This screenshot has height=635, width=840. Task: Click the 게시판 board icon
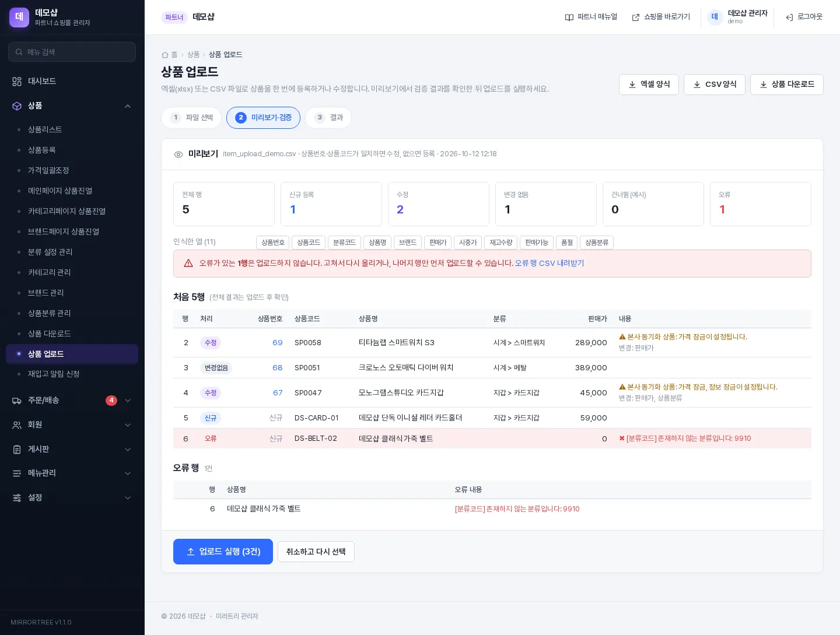click(17, 450)
